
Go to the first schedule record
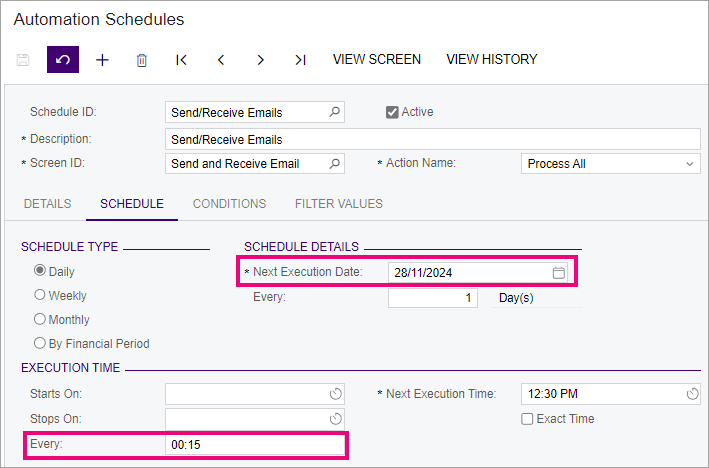pos(181,60)
